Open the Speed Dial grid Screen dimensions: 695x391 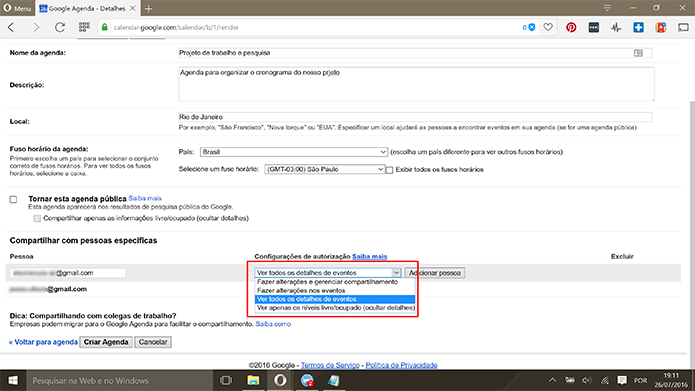pyautogui.click(x=84, y=27)
